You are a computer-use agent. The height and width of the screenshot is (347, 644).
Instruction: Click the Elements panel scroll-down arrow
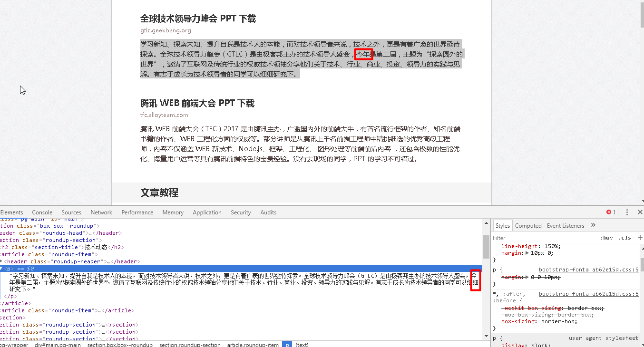[486, 337]
